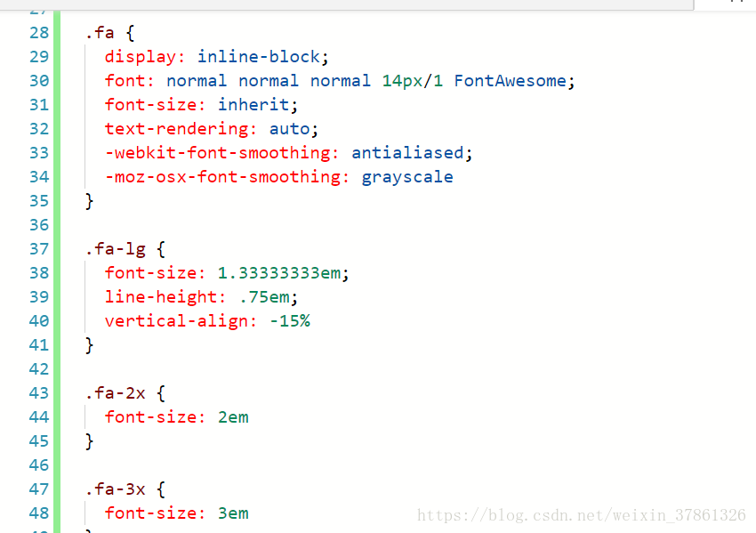
Task: Click the -15% value
Action: 289,320
